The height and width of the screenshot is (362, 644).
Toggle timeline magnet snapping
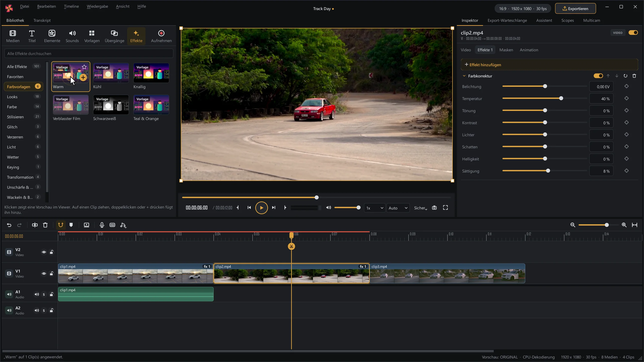pyautogui.click(x=61, y=225)
